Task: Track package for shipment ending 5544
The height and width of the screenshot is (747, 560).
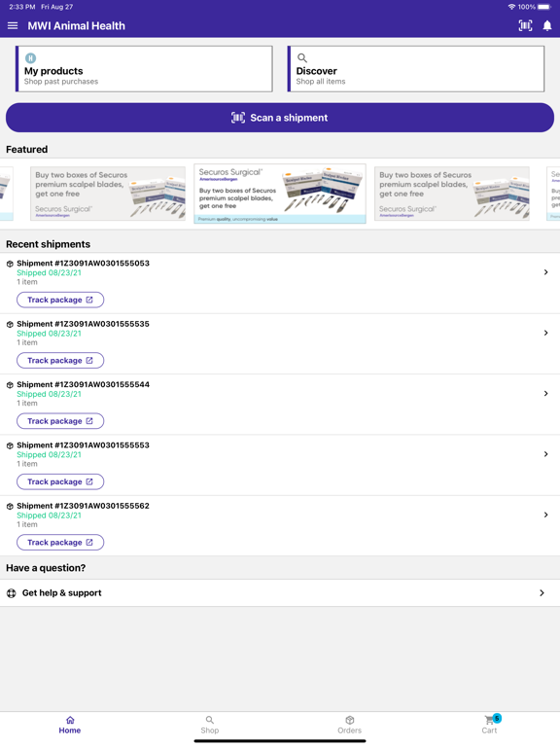Action: click(60, 421)
